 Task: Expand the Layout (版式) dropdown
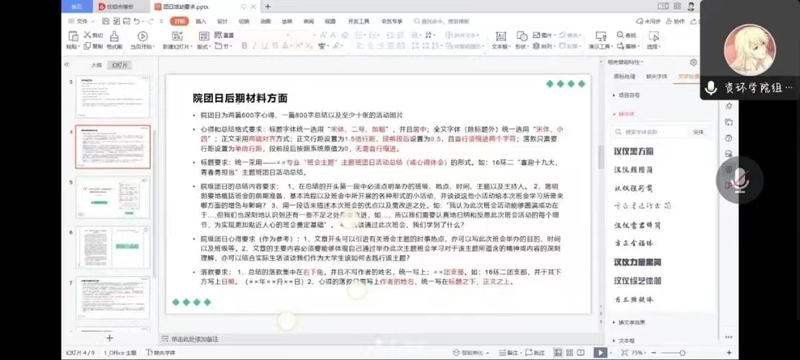[204, 40]
